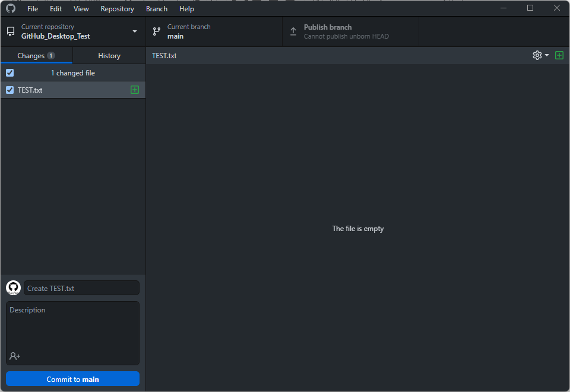Click the green plus status icon on TEST.txt row

tap(135, 90)
